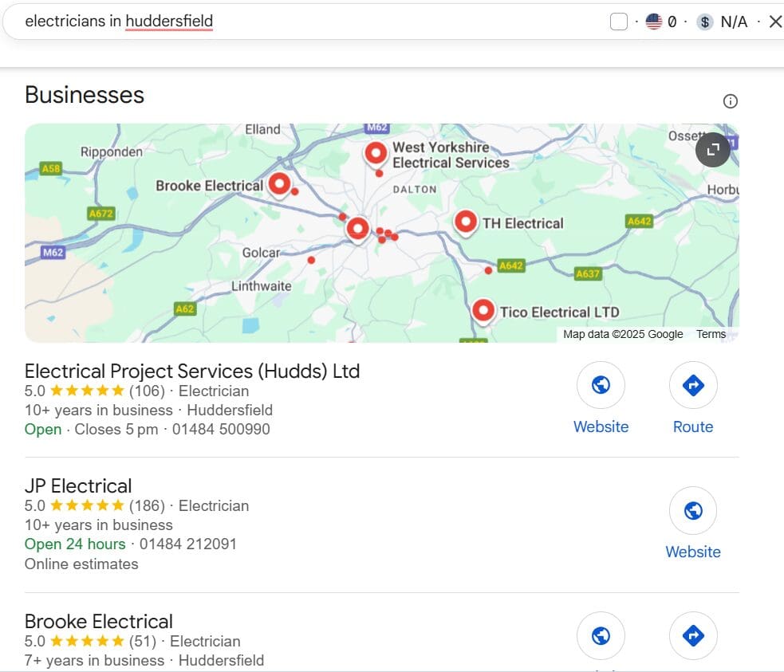Click the search field with electricians query

coord(239,22)
